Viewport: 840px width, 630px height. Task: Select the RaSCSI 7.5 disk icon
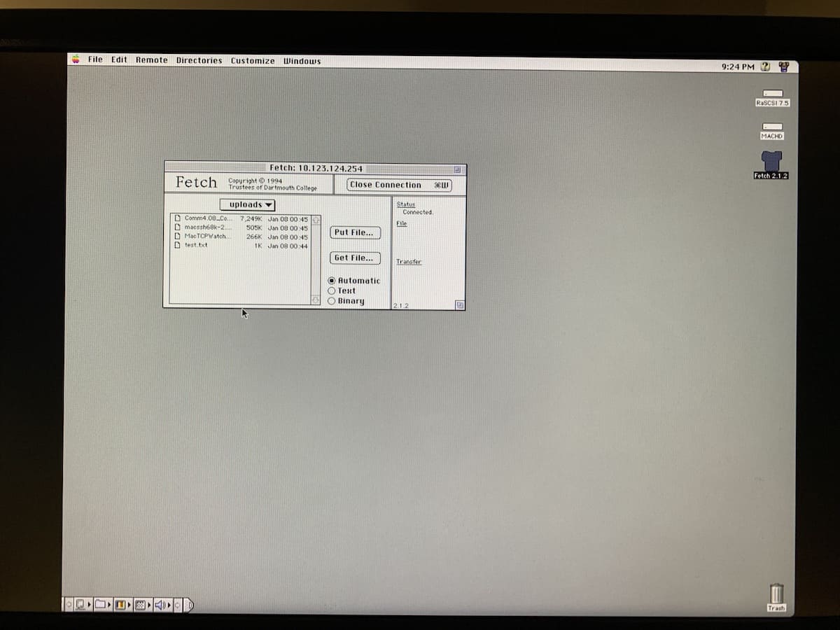point(772,92)
